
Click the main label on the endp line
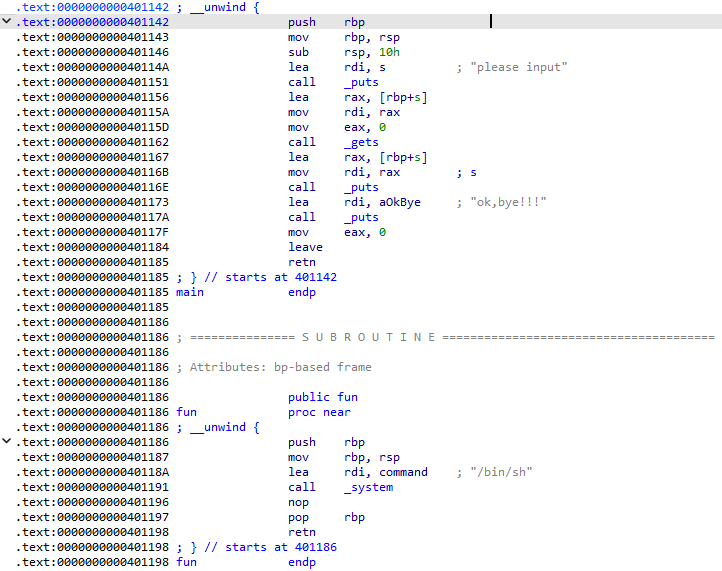click(189, 292)
